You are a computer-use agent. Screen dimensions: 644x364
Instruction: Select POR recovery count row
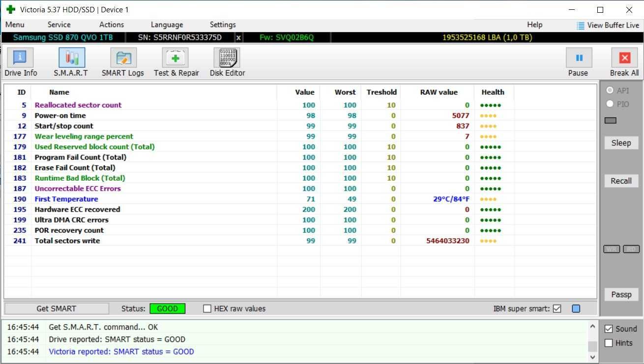300,230
